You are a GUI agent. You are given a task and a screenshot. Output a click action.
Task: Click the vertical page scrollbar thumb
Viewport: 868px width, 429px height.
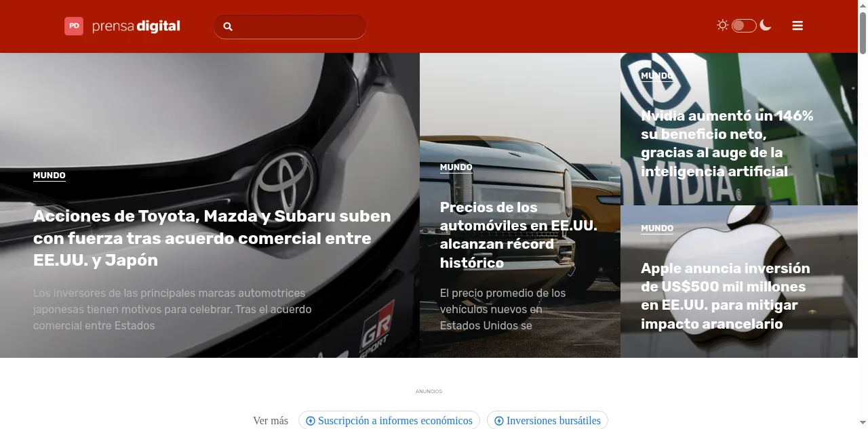(863, 32)
